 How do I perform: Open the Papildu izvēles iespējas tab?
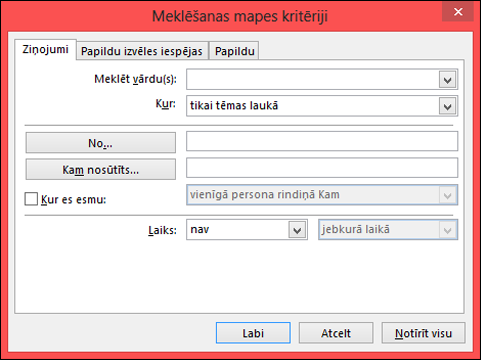tap(142, 51)
